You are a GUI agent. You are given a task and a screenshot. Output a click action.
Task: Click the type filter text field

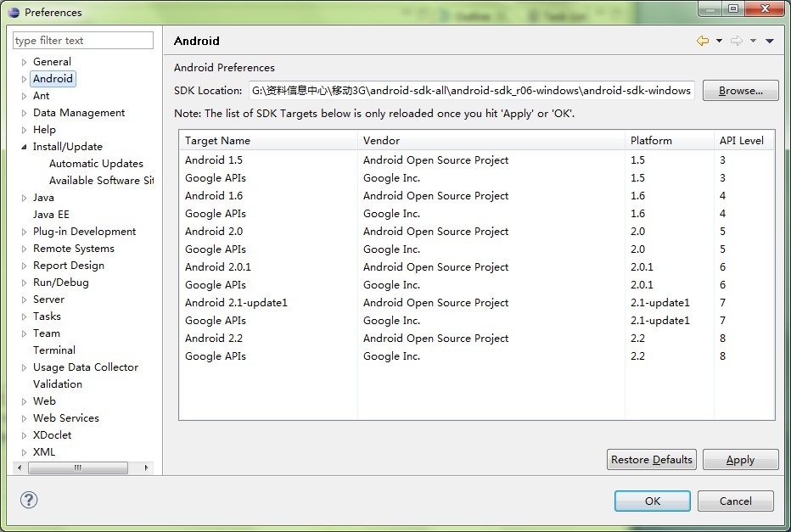[83, 41]
